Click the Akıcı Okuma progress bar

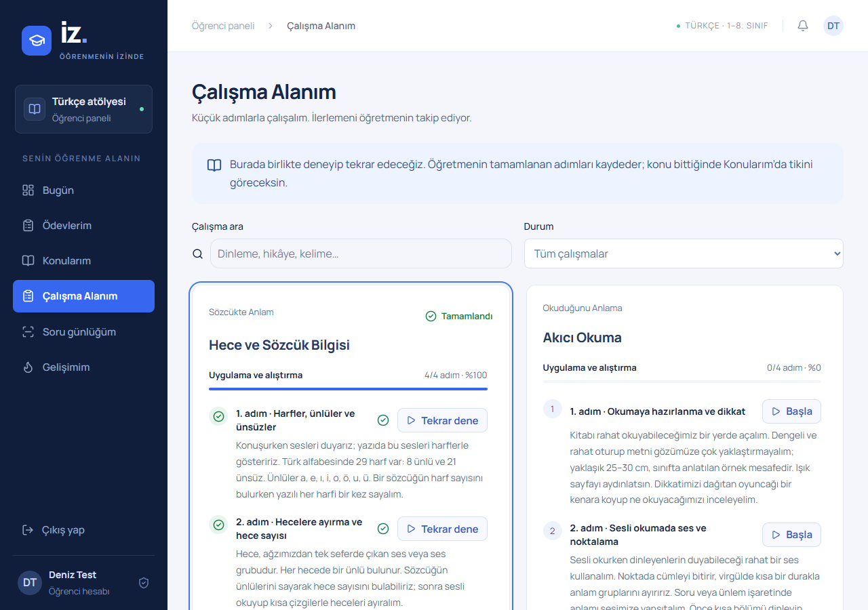coord(682,382)
